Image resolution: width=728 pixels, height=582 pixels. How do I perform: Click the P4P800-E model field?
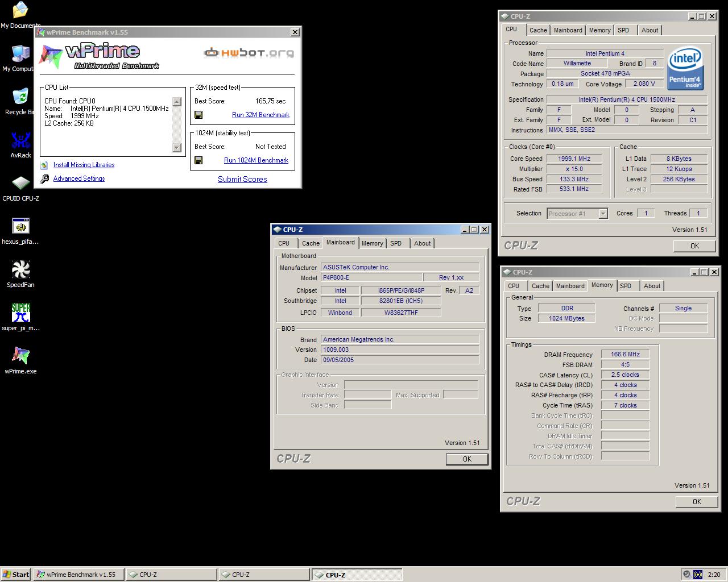[x=371, y=277]
